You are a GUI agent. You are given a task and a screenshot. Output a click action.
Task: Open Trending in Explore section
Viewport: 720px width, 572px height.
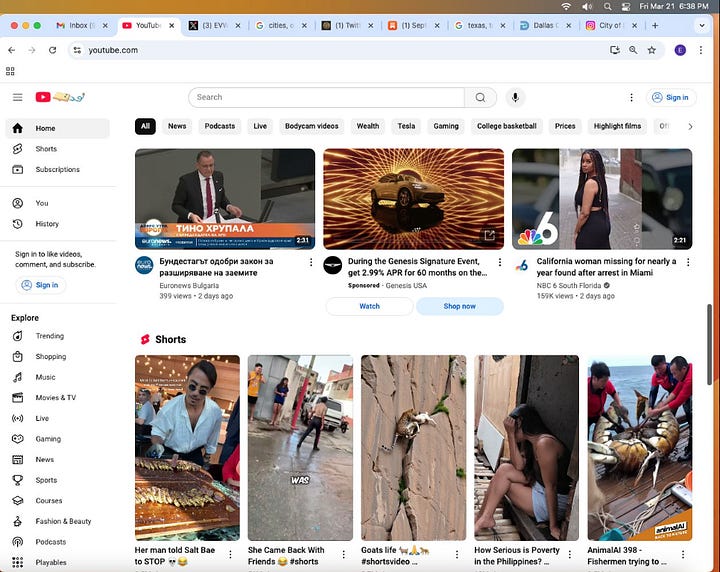click(57, 336)
